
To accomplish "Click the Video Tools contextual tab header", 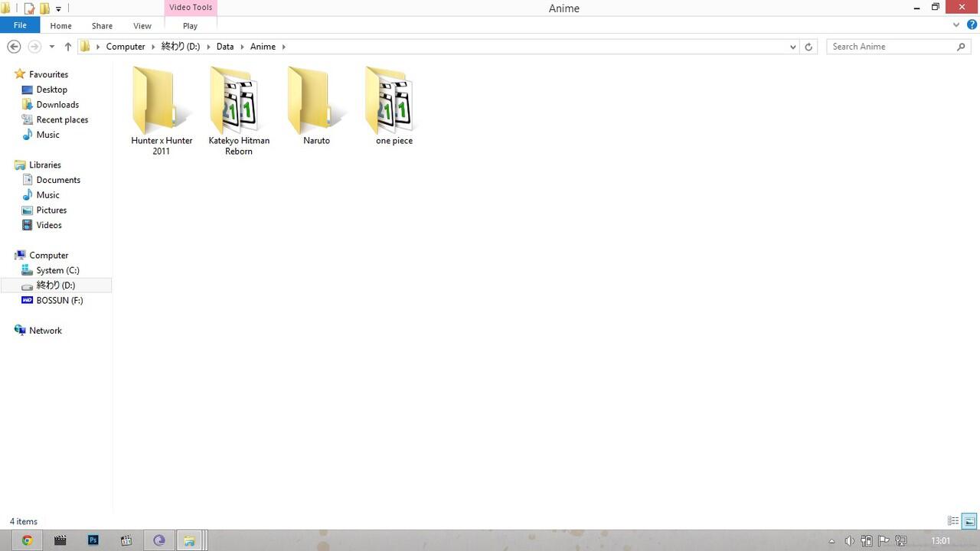I will click(191, 8).
